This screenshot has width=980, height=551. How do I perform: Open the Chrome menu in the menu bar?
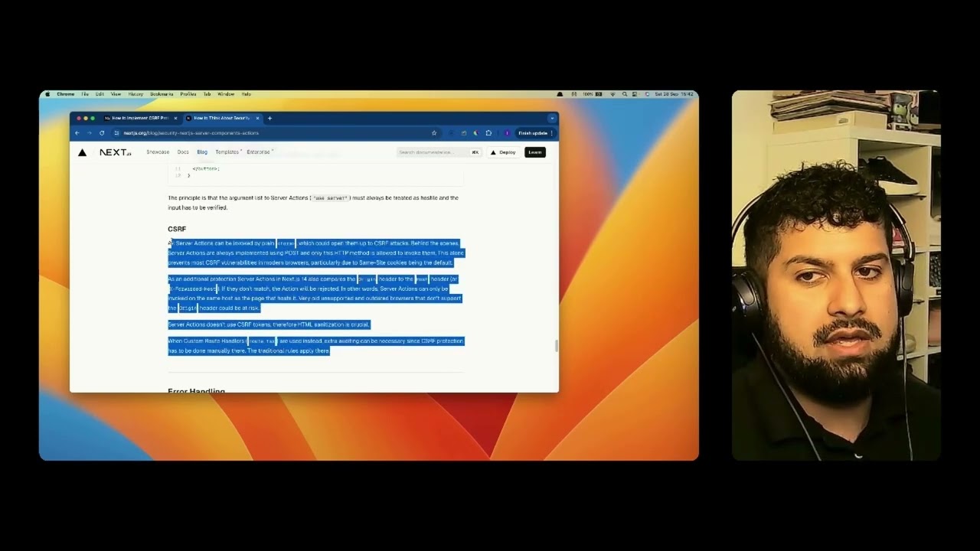point(66,94)
